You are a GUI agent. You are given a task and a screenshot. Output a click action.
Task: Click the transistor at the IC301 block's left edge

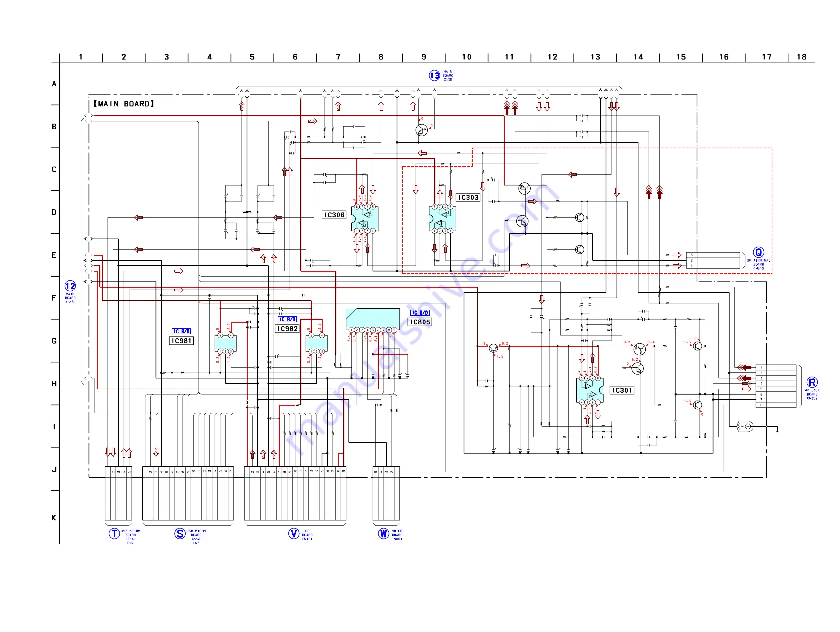click(494, 348)
